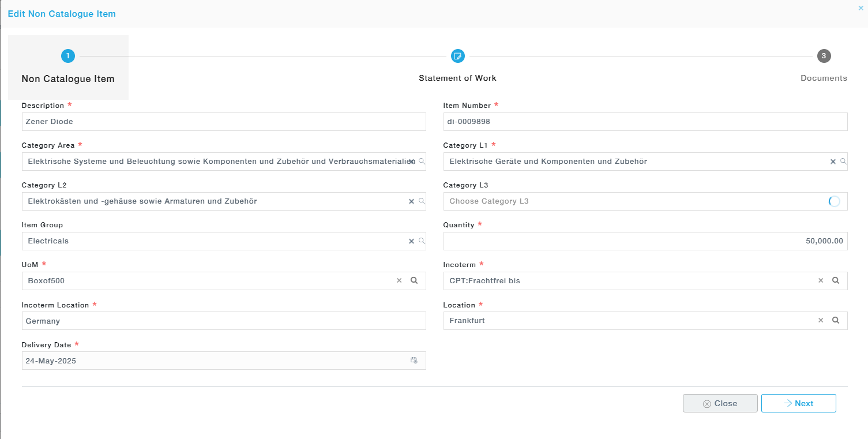Clear the Boxof500 UoM value
868x439 pixels.
pos(399,281)
